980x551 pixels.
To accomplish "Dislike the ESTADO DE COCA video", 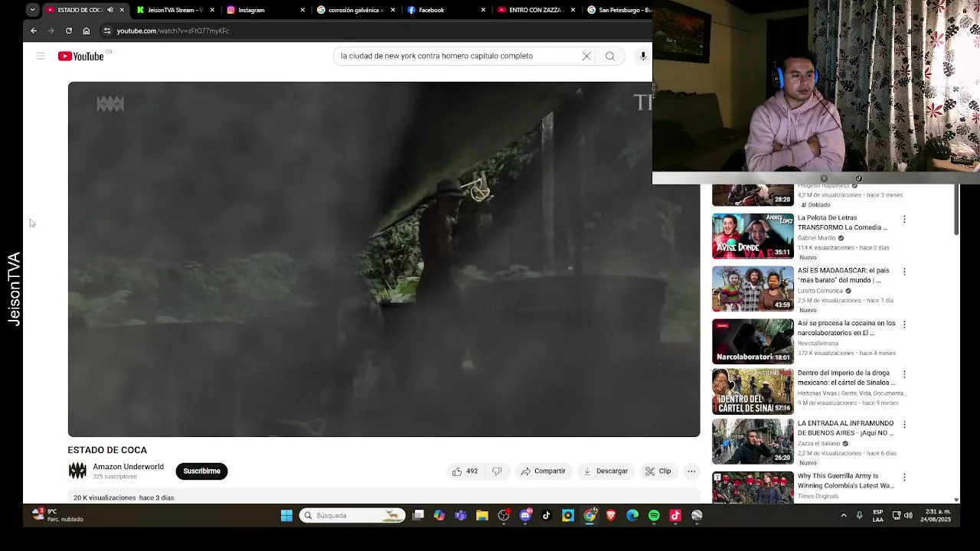I will pyautogui.click(x=497, y=471).
